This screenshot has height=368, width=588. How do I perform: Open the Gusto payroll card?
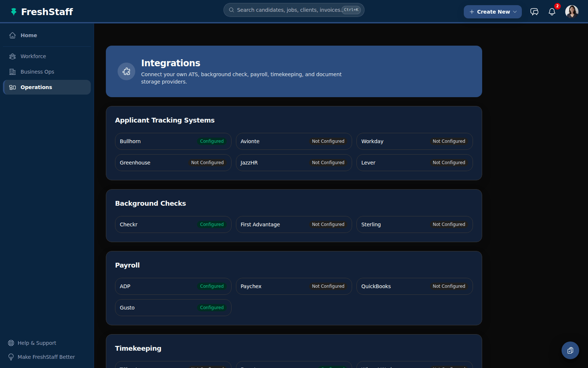[173, 308]
